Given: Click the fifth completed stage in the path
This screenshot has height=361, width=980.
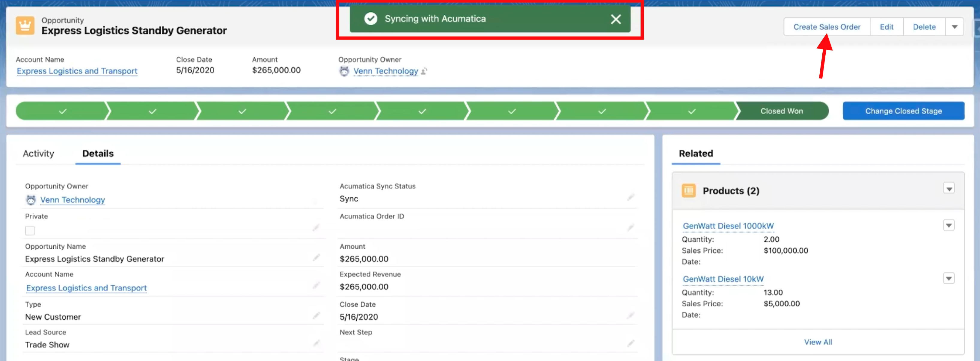Looking at the screenshot, I should click(x=422, y=111).
